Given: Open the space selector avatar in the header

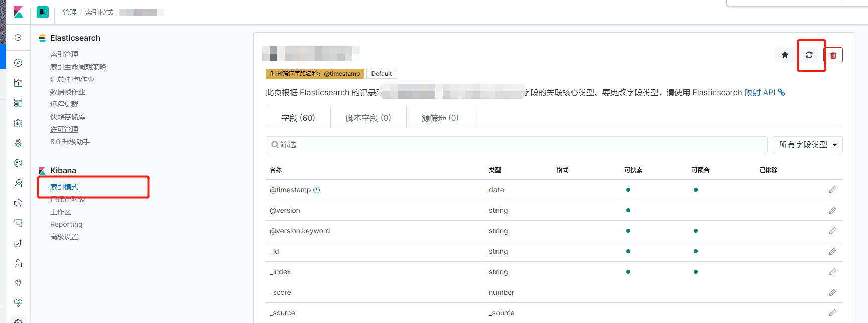Looking at the screenshot, I should pyautogui.click(x=43, y=12).
